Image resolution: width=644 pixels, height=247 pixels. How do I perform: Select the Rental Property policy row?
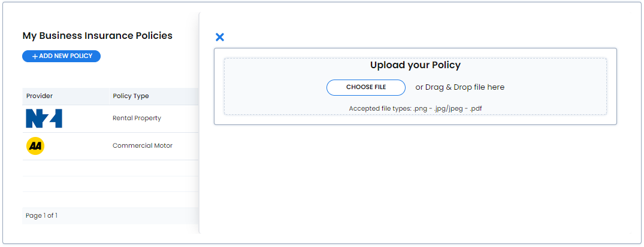click(x=111, y=118)
